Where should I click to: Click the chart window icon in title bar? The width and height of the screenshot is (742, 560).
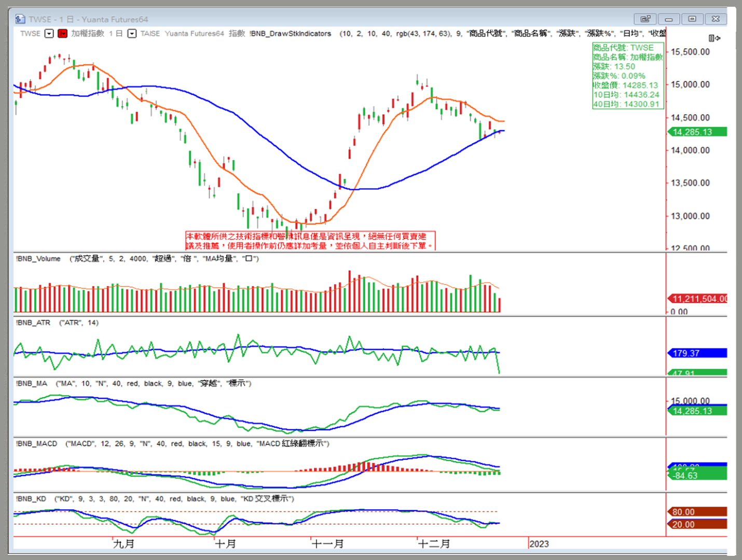(20, 19)
